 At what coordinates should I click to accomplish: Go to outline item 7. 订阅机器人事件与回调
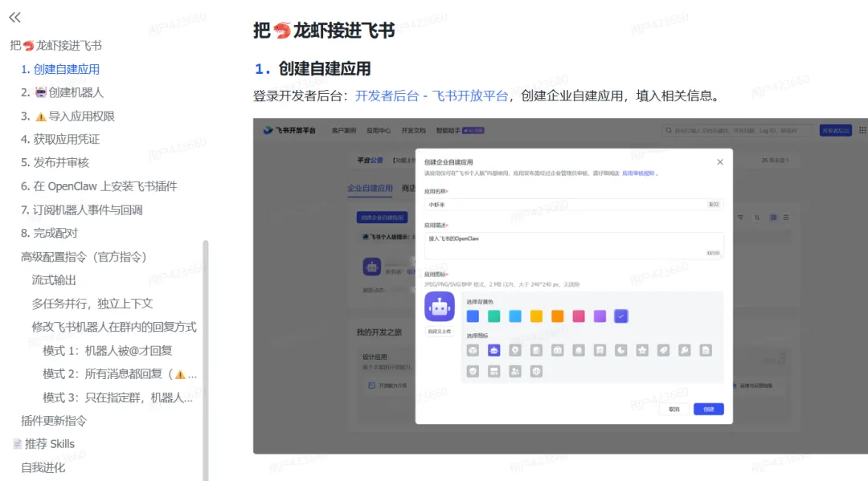point(81,210)
